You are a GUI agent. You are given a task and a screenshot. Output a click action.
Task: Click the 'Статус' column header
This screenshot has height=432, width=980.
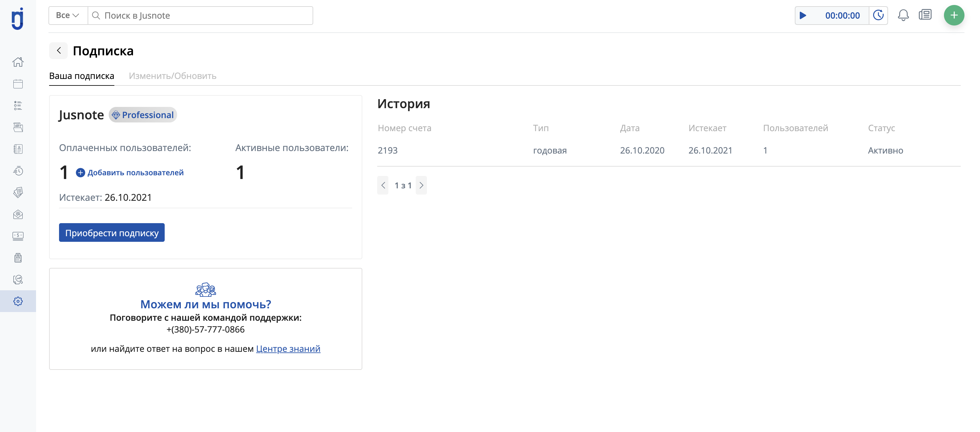[881, 128]
